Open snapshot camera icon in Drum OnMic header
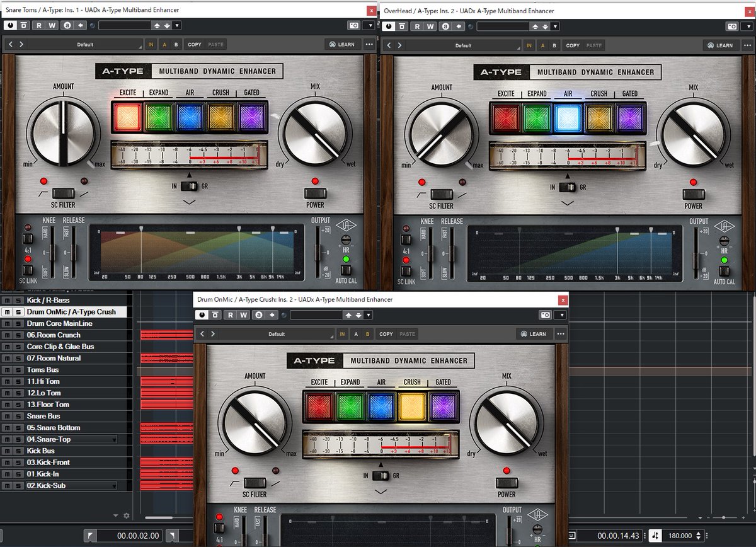The height and width of the screenshot is (547, 756). click(x=546, y=314)
